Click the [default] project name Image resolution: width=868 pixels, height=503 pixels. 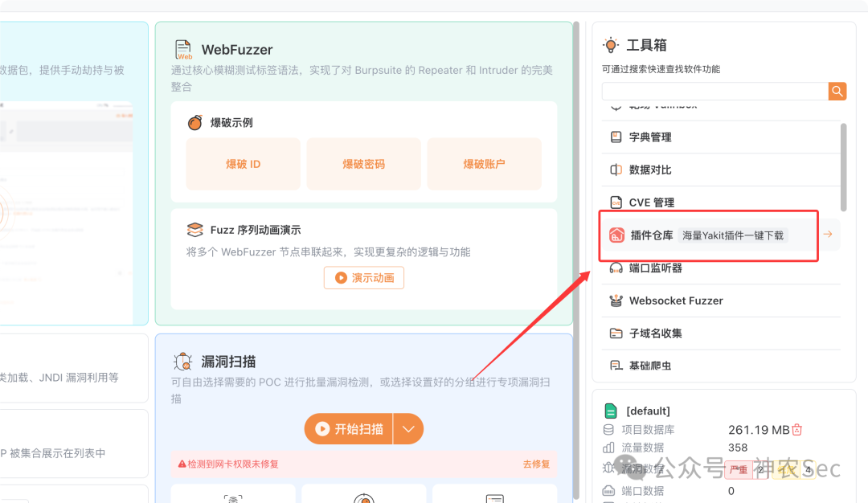point(649,411)
